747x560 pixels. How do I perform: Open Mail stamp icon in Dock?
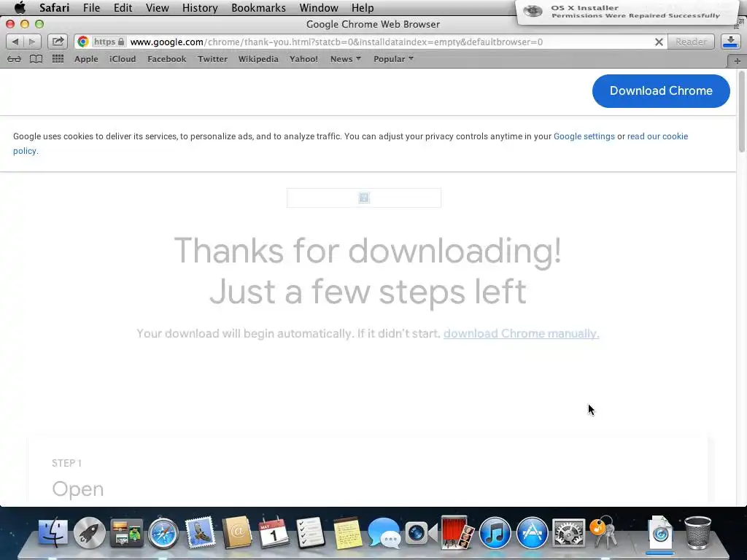click(200, 532)
